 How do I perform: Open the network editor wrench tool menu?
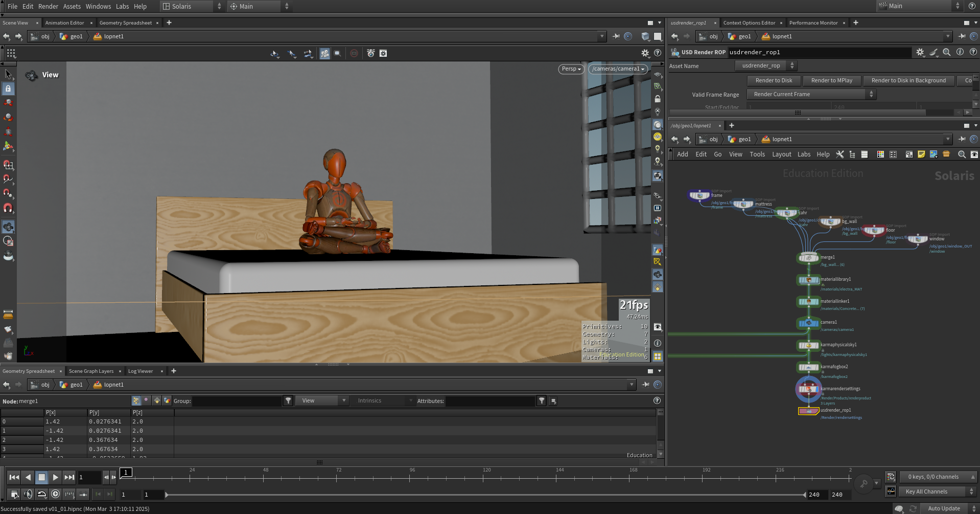[840, 154]
